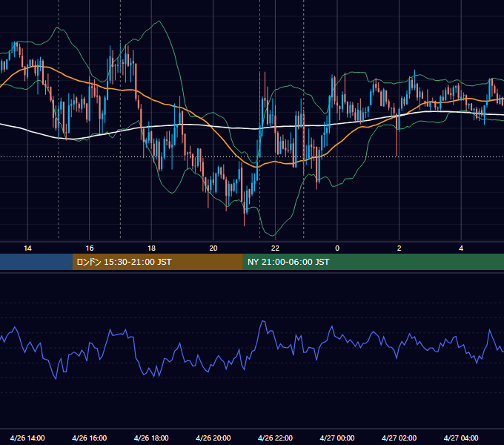Click the 18 hour axis label
The image size is (504, 445).
151,248
